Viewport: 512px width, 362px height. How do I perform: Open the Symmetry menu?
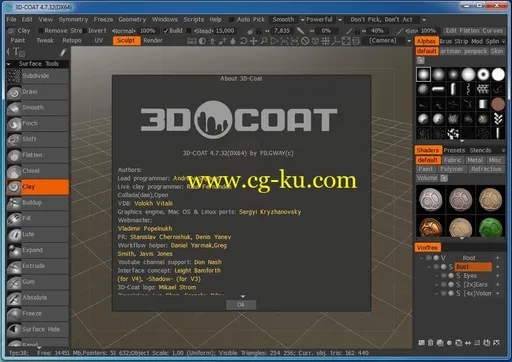[x=73, y=20]
